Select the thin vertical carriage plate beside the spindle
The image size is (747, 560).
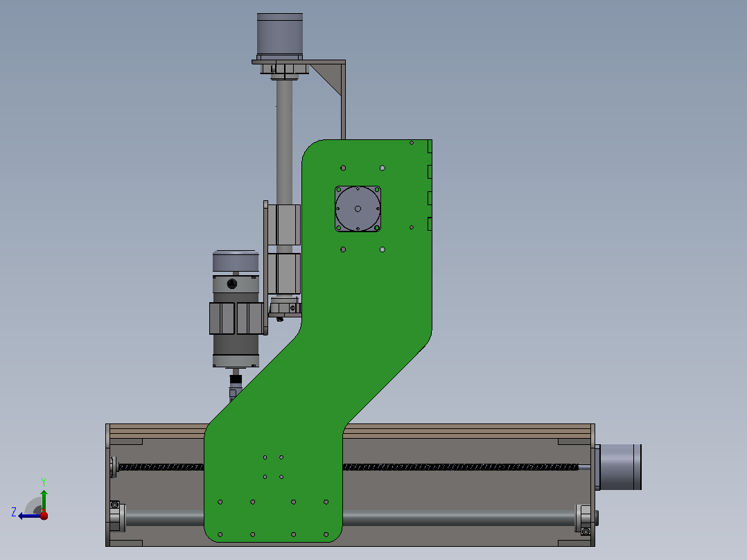pos(266,268)
